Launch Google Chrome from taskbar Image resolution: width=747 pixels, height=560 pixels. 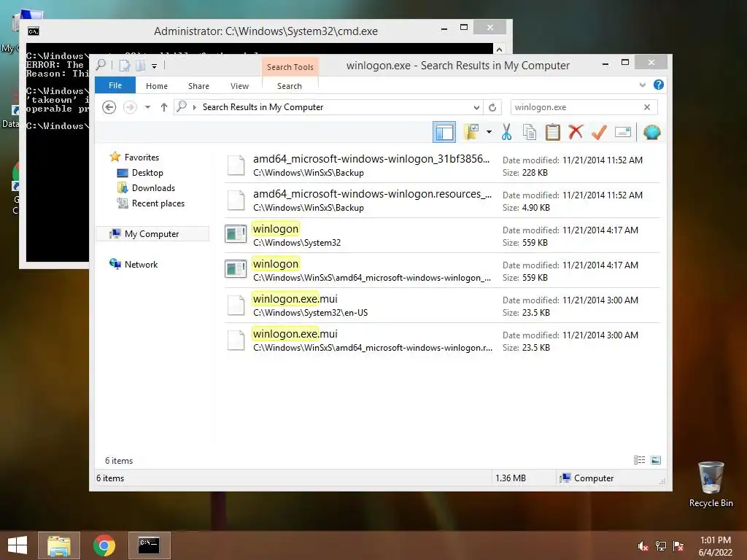pyautogui.click(x=104, y=545)
